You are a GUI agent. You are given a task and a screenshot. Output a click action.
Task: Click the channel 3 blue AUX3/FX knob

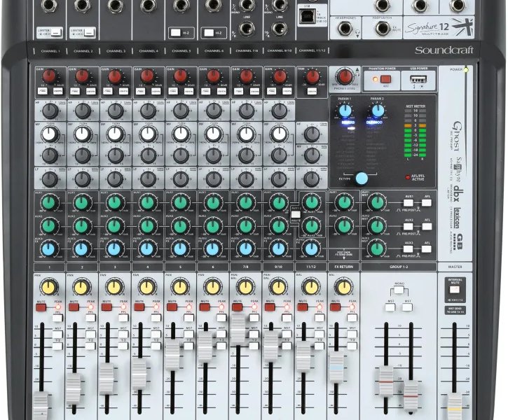click(x=114, y=249)
